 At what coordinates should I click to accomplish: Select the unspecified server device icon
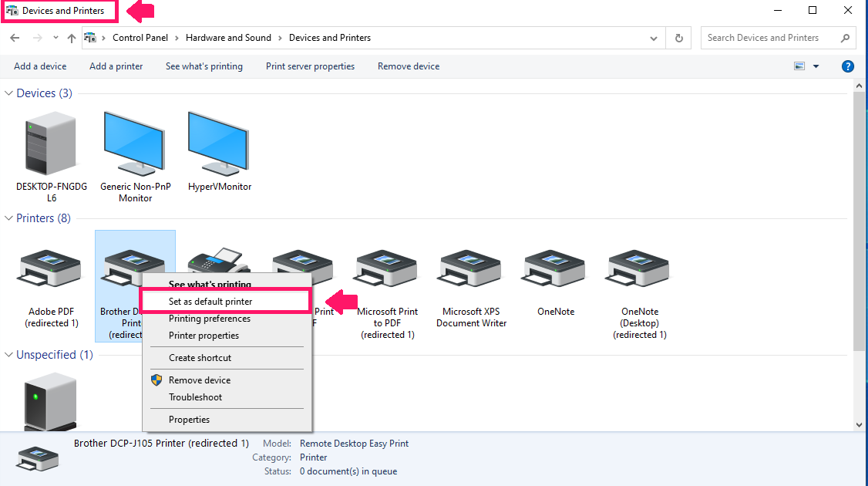pyautogui.click(x=50, y=402)
